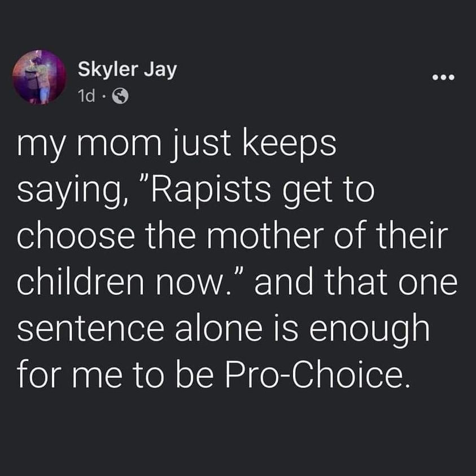Visit the Skyler Jay profile name link

coord(127,70)
